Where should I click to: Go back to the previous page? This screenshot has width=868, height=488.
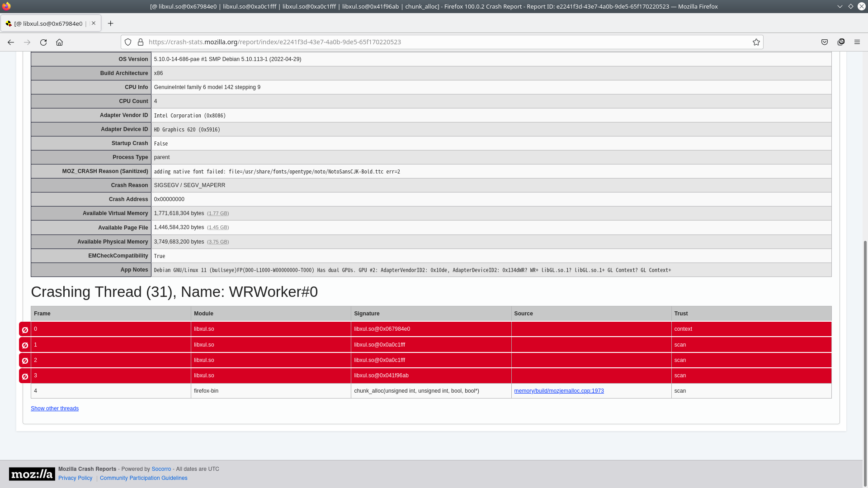click(x=11, y=42)
